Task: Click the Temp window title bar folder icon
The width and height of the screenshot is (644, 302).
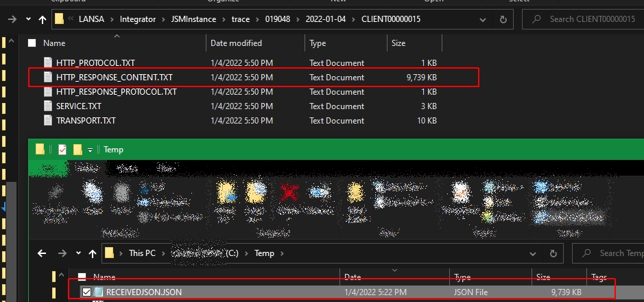Action: [x=40, y=149]
